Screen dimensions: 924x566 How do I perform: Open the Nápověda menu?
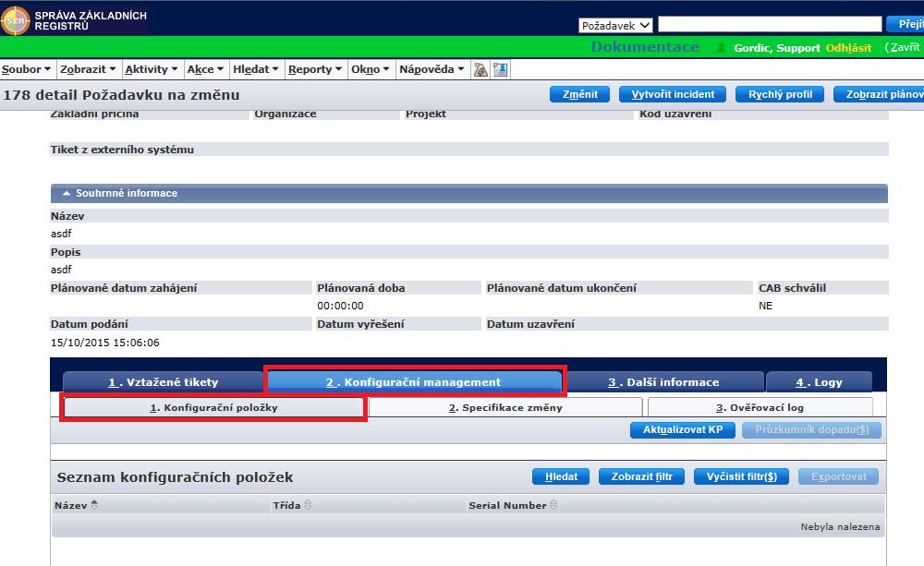432,69
